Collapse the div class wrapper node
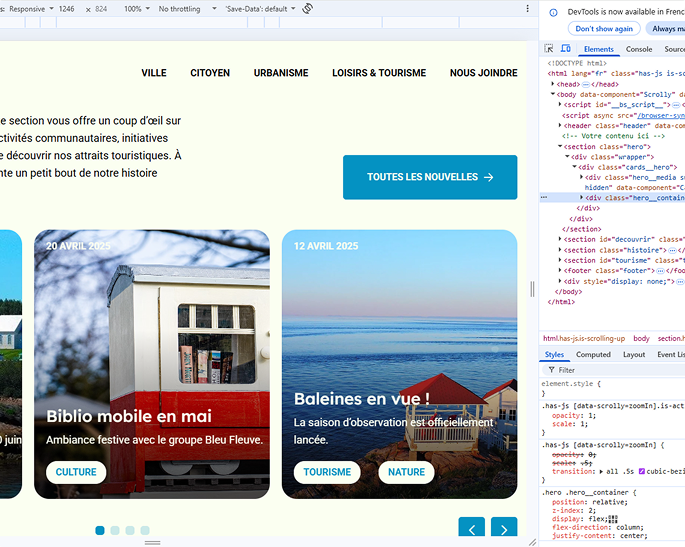This screenshot has width=685, height=547. point(567,156)
